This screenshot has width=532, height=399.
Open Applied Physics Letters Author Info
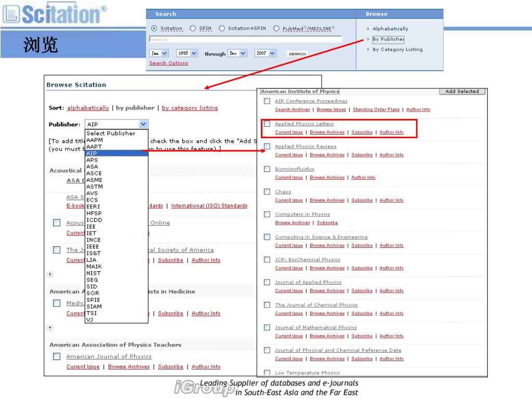391,132
